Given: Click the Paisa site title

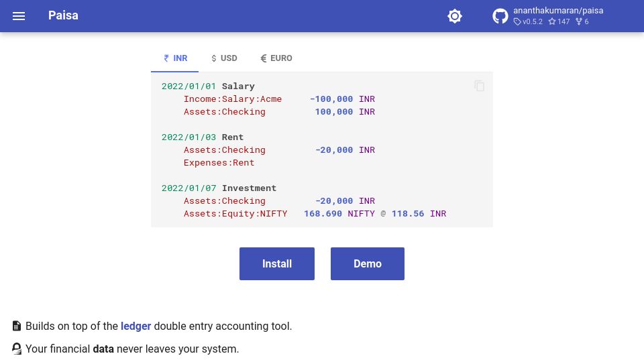Looking at the screenshot, I should click(x=63, y=15).
